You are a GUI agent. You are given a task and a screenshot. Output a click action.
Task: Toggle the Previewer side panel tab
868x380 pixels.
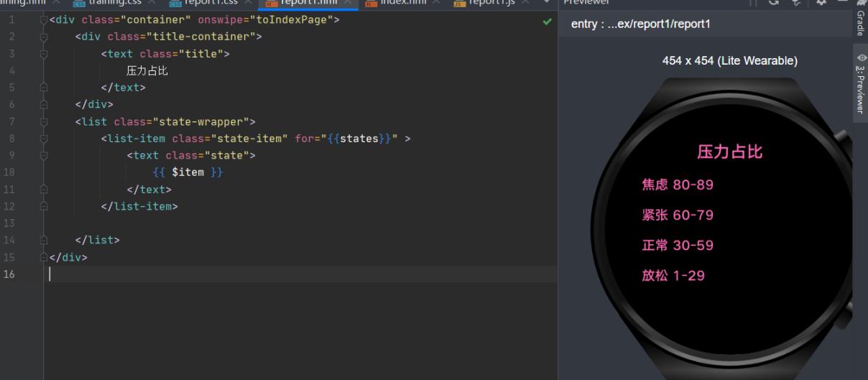[x=860, y=83]
